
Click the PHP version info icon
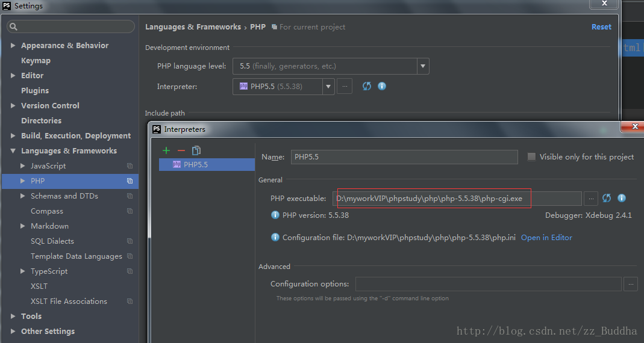point(275,215)
